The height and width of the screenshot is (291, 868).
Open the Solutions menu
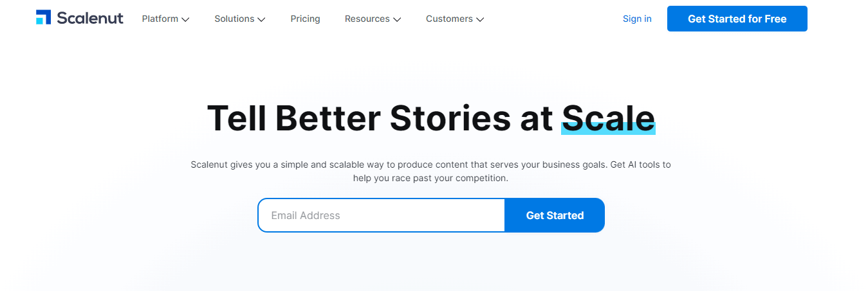click(234, 19)
